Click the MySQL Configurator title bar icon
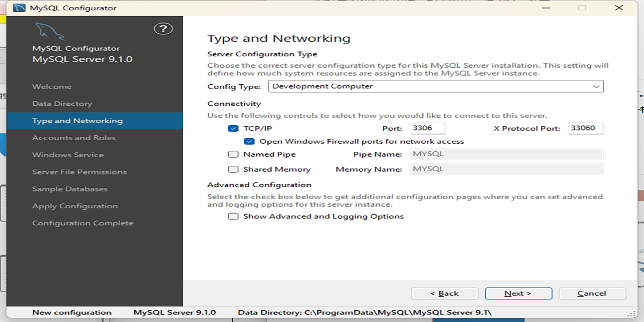Screen dimensions: 644x322 coord(18,8)
